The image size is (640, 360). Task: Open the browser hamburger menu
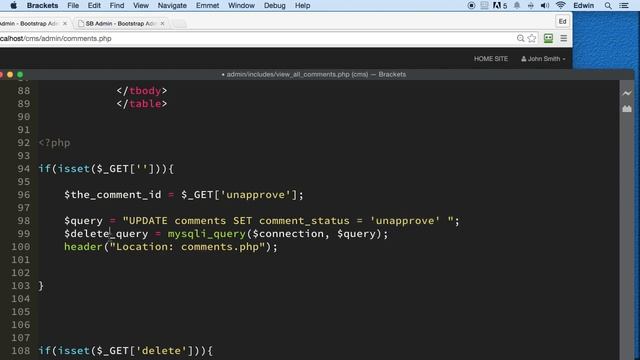[x=564, y=38]
